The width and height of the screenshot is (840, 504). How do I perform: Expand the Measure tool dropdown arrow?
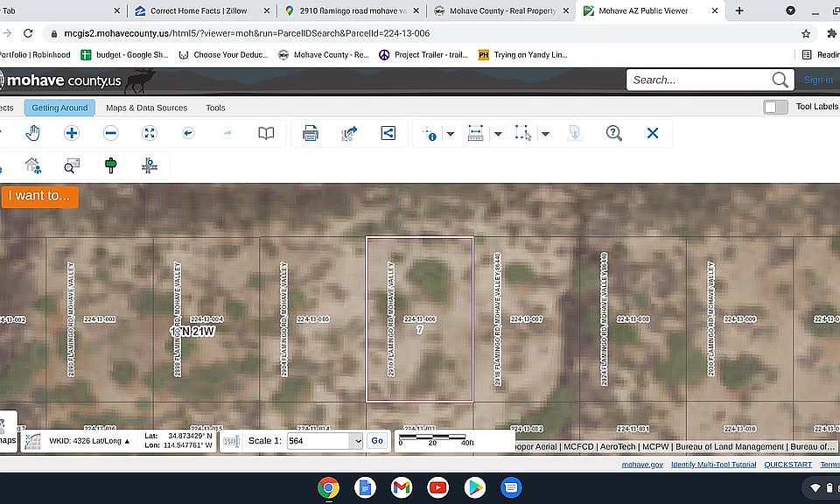pos(498,134)
